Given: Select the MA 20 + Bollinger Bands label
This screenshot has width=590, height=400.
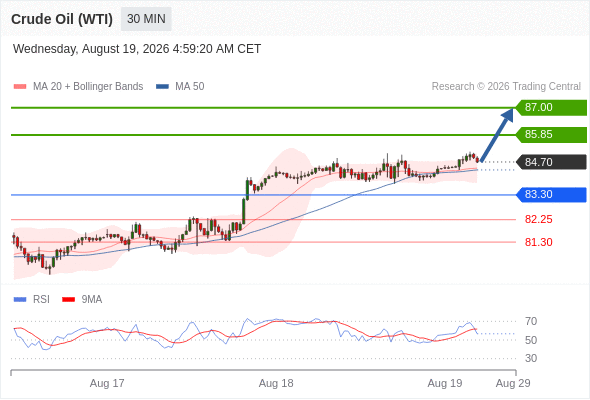Looking at the screenshot, I should [x=88, y=87].
